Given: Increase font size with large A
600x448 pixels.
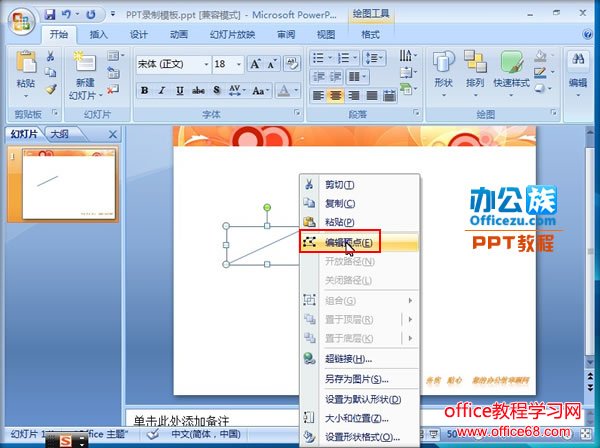Looking at the screenshot, I should coord(255,64).
